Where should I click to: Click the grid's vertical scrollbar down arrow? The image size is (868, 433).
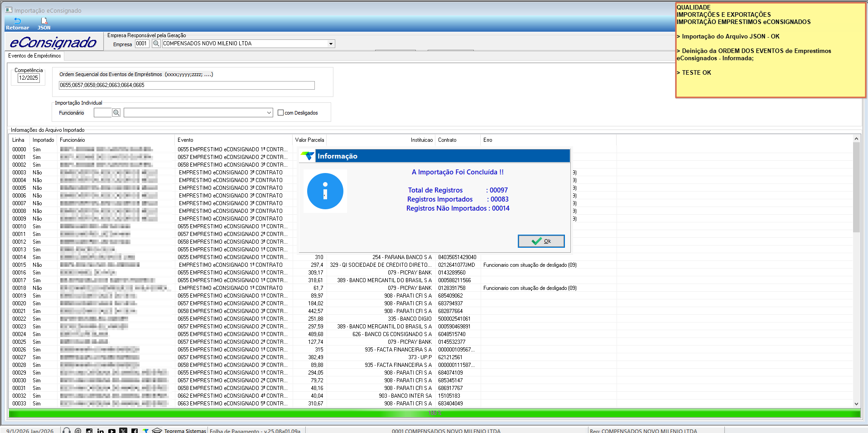[x=856, y=404]
